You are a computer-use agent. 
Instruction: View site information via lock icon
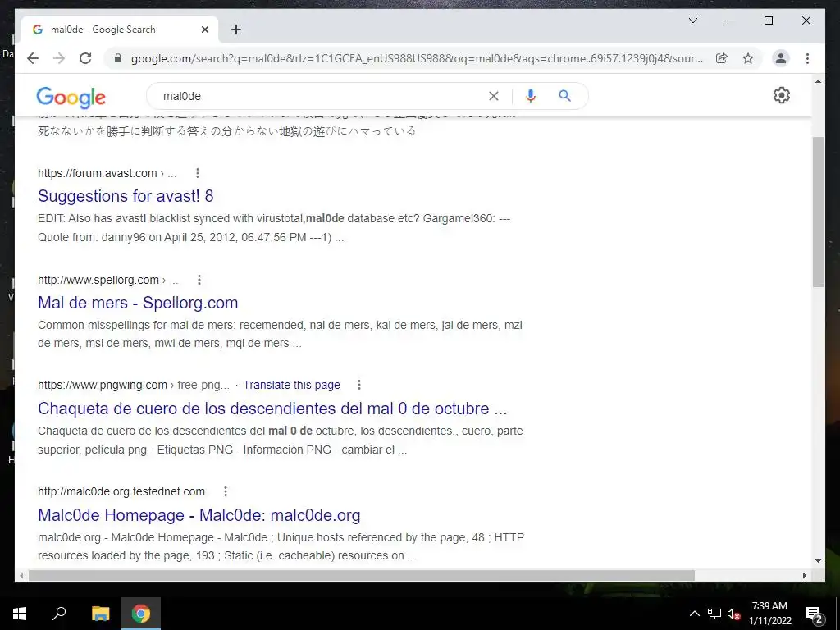[x=118, y=58]
